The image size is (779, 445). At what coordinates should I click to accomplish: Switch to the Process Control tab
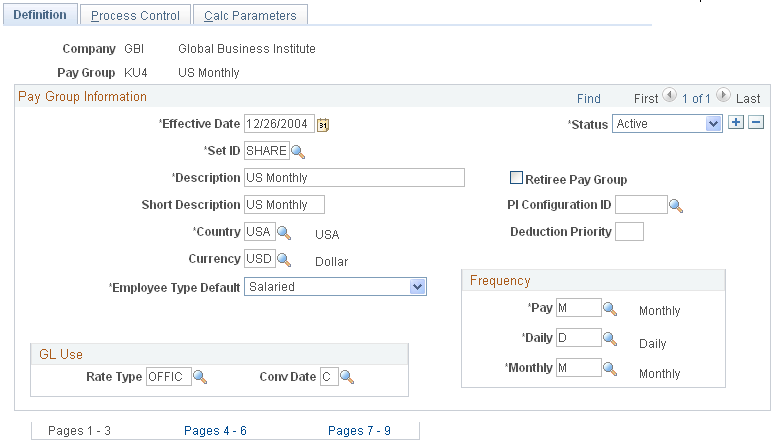pyautogui.click(x=135, y=16)
